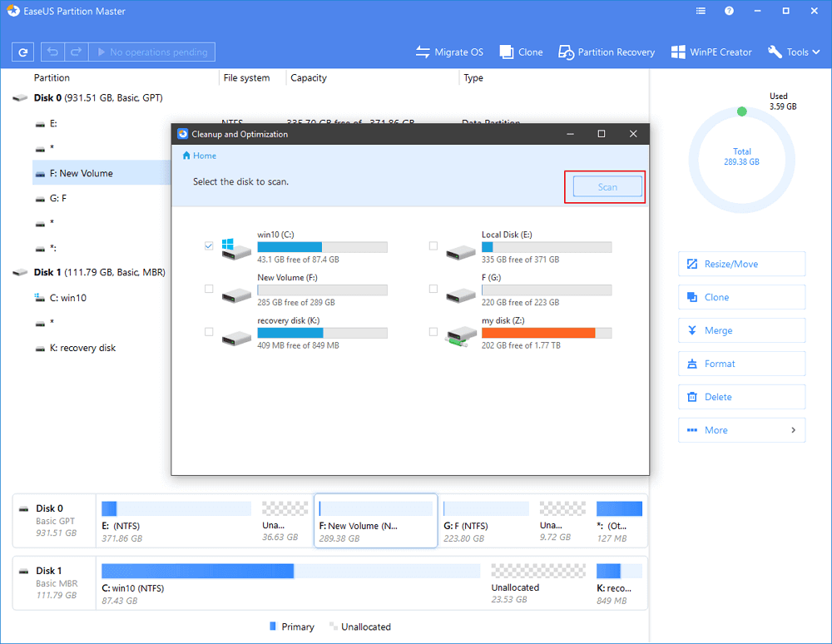Click the my disk (Z:) orange usage bar

[x=547, y=333]
